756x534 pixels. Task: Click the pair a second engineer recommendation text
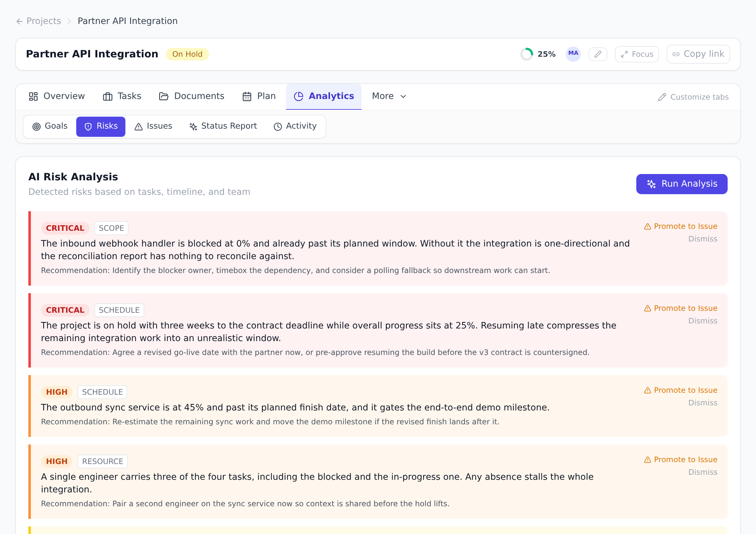click(x=245, y=504)
